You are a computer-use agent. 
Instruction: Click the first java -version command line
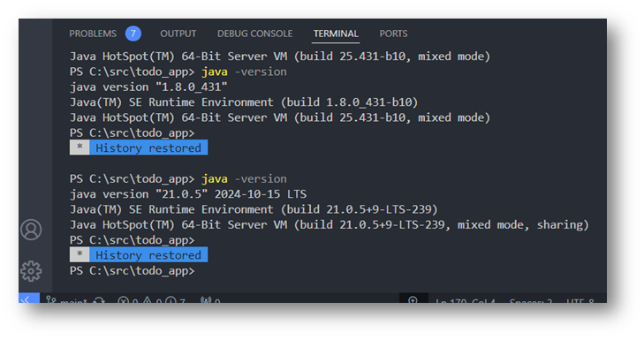178,72
